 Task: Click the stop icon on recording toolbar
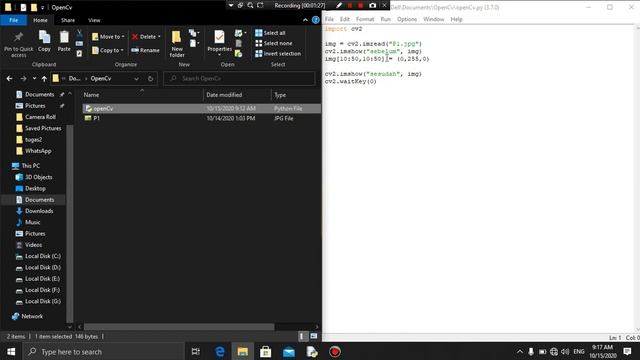click(x=360, y=5)
